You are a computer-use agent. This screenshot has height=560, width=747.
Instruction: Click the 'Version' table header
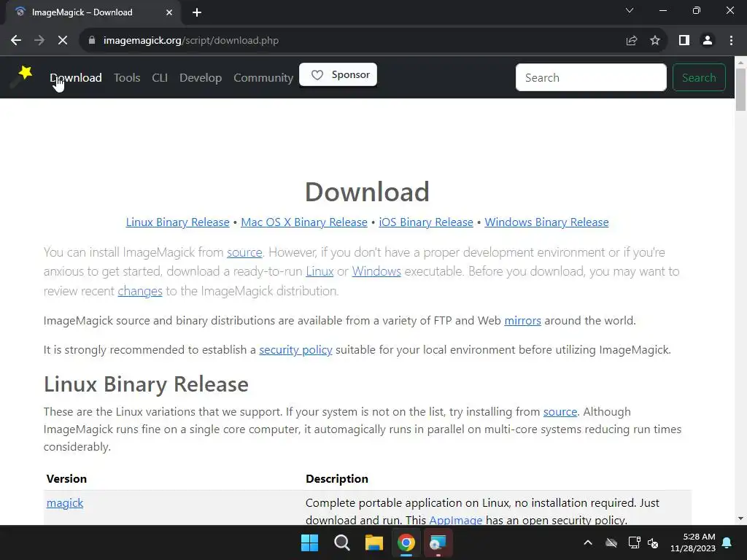pos(66,478)
